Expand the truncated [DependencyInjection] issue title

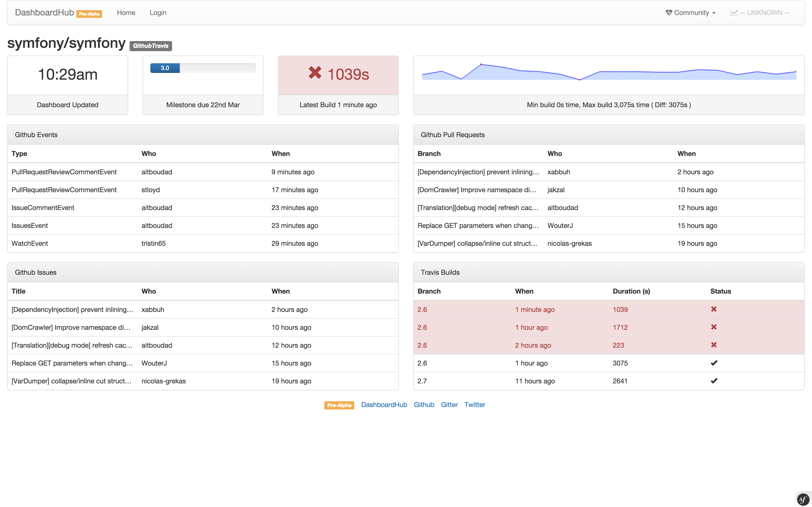(72, 309)
